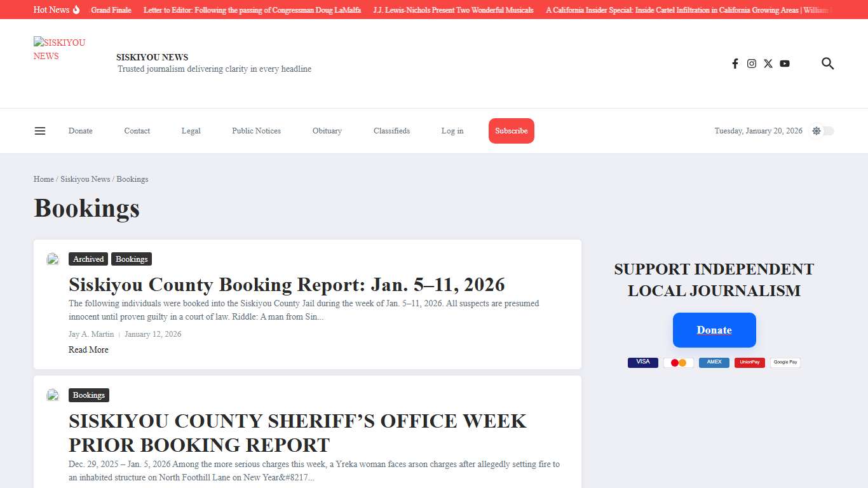This screenshot has height=488, width=868.
Task: Open the Facebook page icon
Action: point(735,64)
